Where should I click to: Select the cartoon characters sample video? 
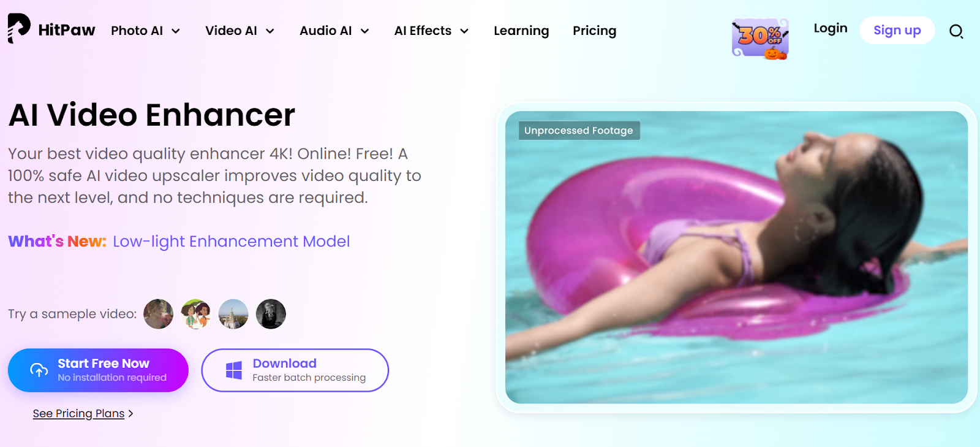point(196,314)
